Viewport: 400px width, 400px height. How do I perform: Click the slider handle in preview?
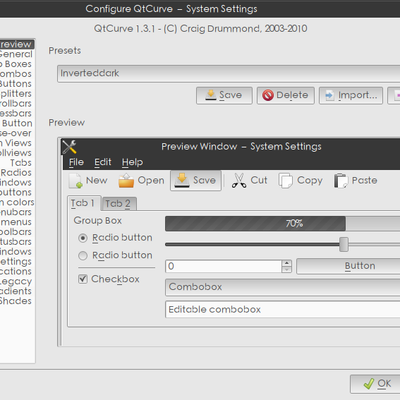point(344,244)
